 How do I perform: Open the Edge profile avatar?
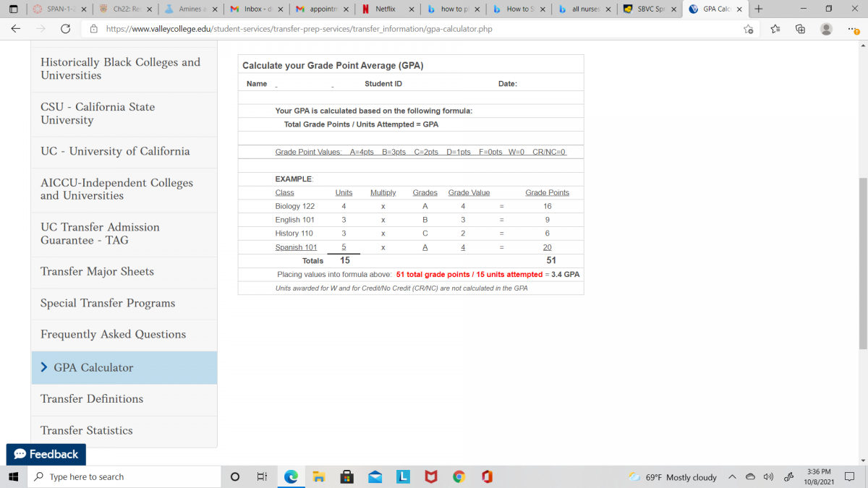pyautogui.click(x=826, y=29)
